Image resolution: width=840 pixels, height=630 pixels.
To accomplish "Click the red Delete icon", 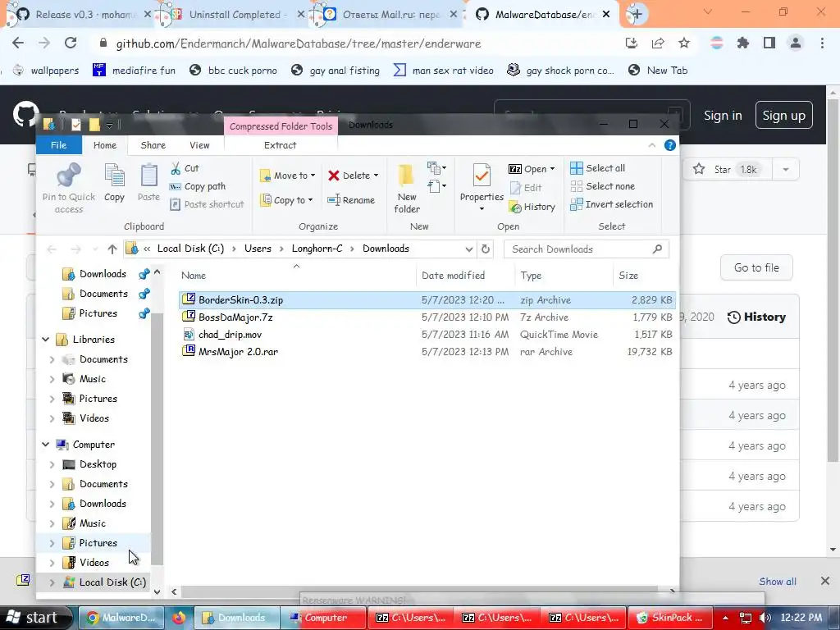I will tap(334, 176).
